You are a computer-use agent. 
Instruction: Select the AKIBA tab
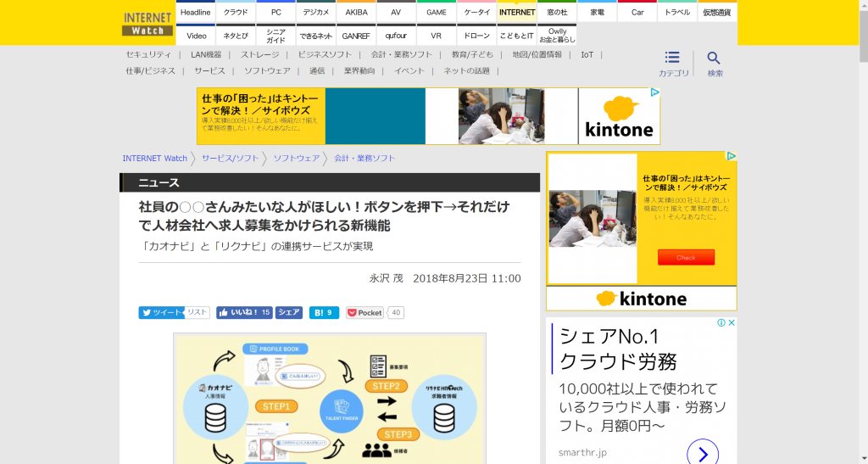click(x=356, y=12)
